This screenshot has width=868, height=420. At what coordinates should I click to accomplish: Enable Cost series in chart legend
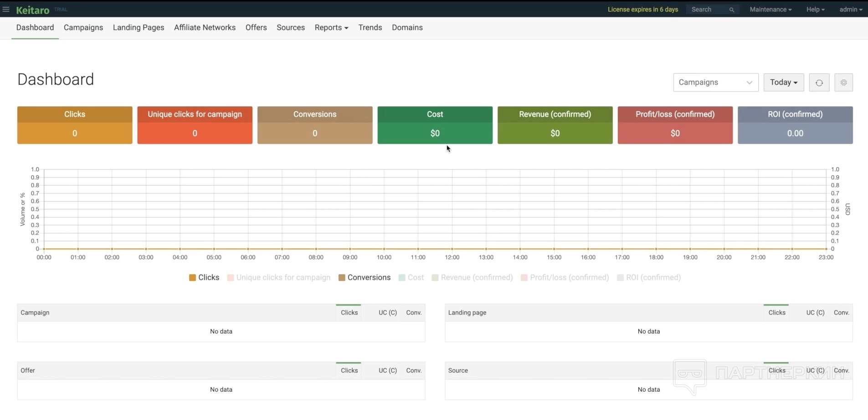click(x=411, y=277)
